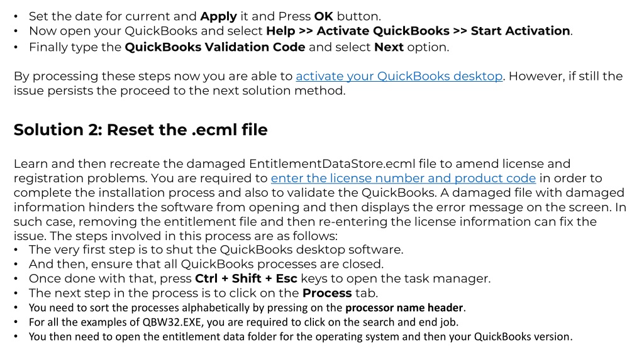The image size is (644, 362).
Task: Click the bold 'processor name header' text
Action: [404, 308]
